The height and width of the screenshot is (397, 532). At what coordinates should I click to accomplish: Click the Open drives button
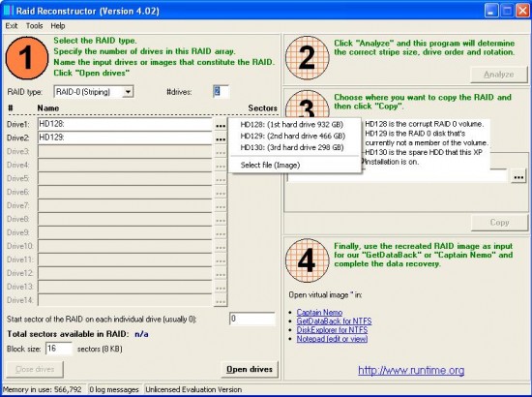tap(250, 369)
